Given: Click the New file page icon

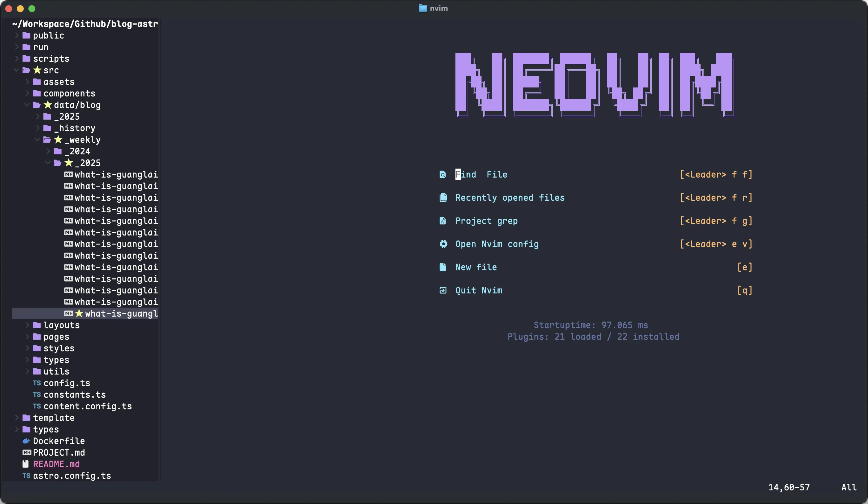Looking at the screenshot, I should click(443, 267).
